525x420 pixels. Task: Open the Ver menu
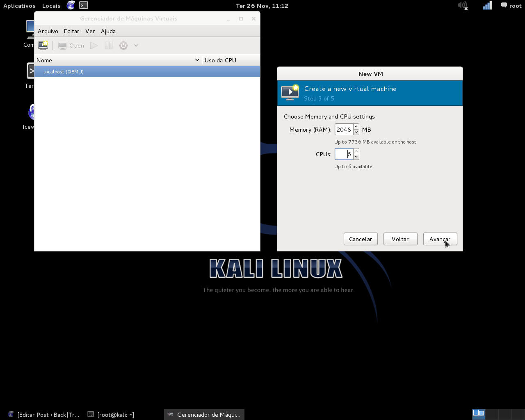tap(90, 31)
